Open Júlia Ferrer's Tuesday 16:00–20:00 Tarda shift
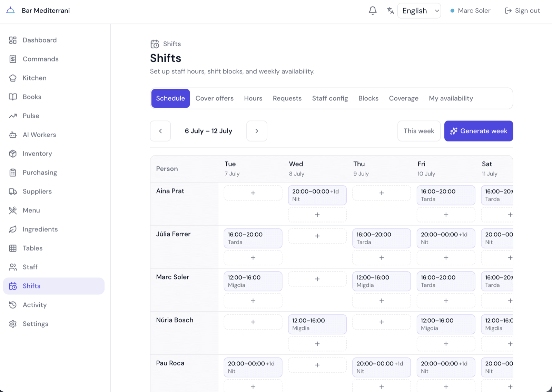Viewport: 552px width, 392px height. tap(253, 238)
